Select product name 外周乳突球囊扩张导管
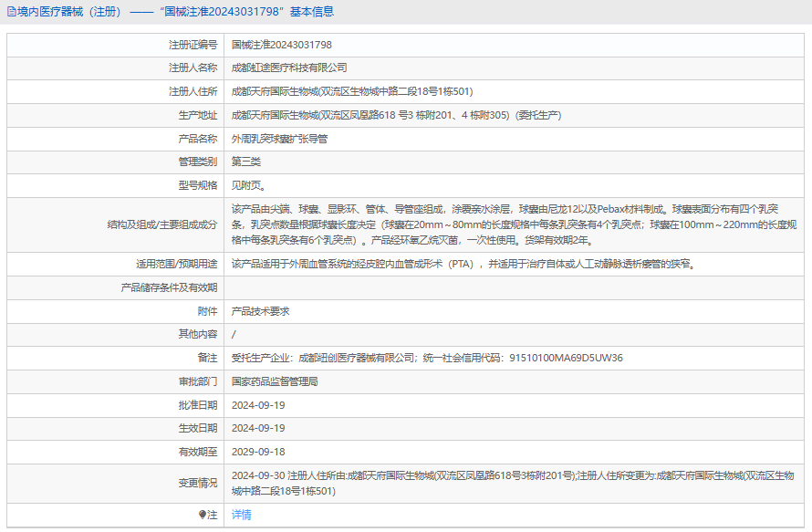Image resolution: width=812 pixels, height=532 pixels. [x=279, y=139]
